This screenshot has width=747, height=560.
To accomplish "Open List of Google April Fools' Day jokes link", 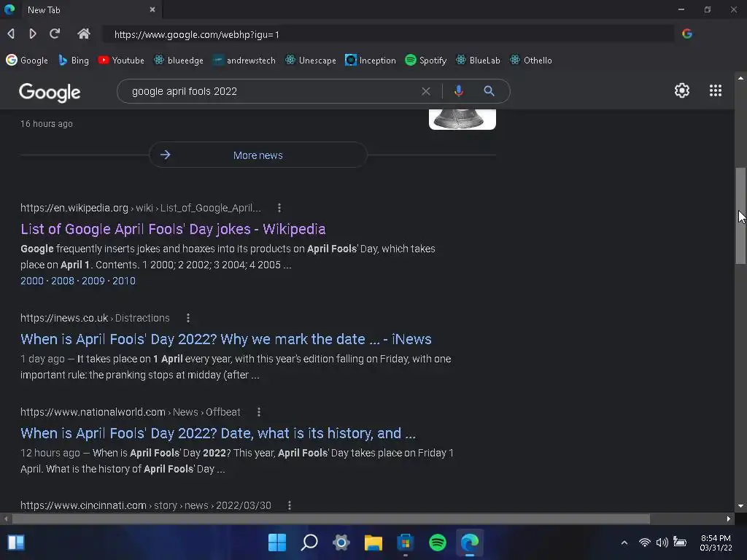I will click(173, 229).
